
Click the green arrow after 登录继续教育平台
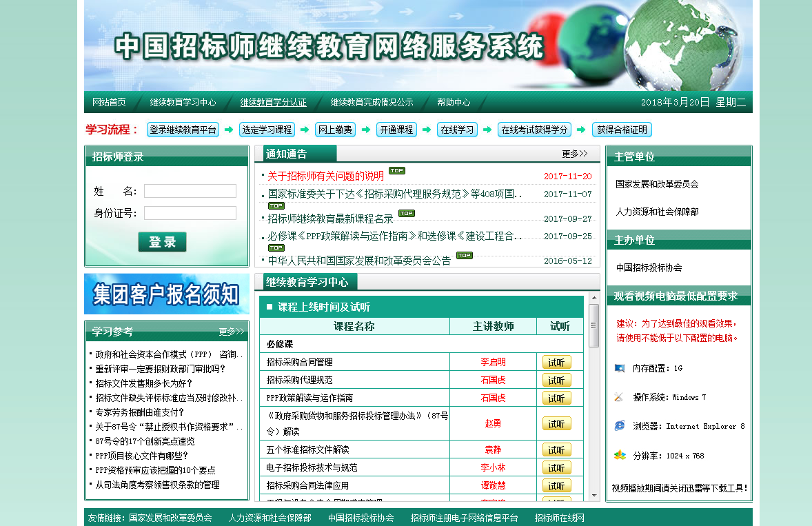pos(229,130)
